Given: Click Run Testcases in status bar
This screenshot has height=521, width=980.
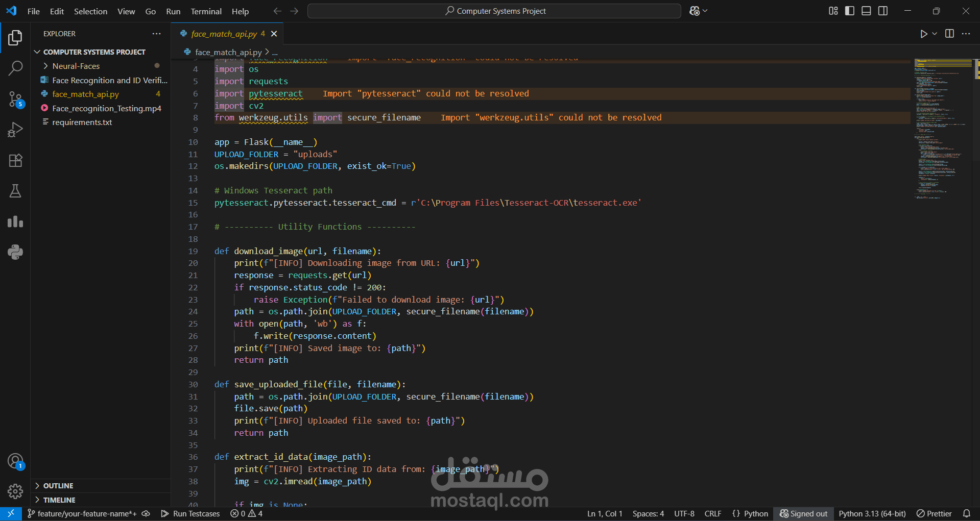Looking at the screenshot, I should pyautogui.click(x=190, y=513).
